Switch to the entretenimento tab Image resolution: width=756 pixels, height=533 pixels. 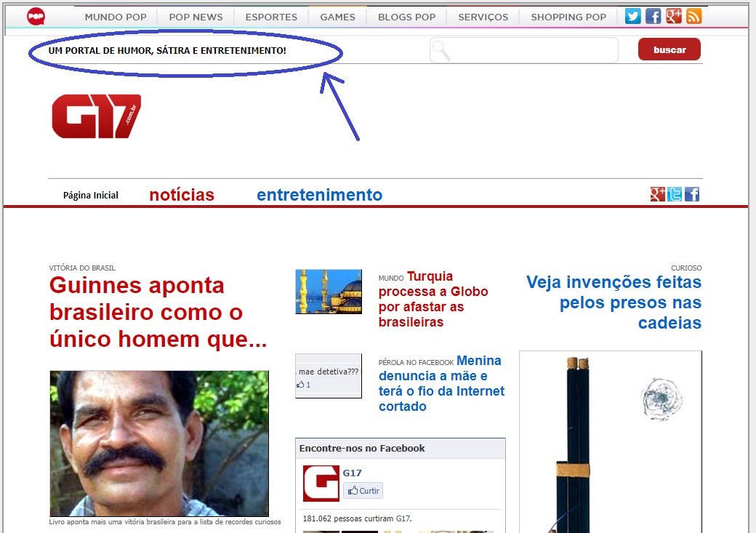[x=319, y=195]
